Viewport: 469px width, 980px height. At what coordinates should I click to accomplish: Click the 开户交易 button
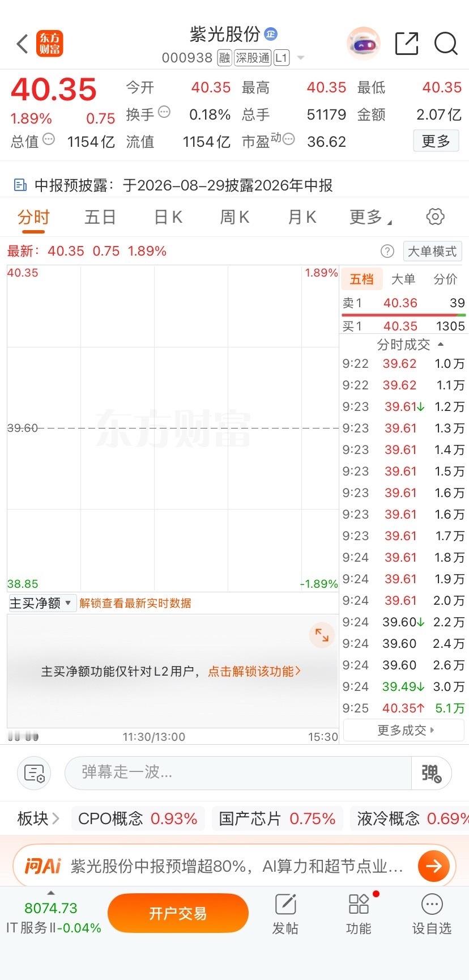(x=178, y=913)
